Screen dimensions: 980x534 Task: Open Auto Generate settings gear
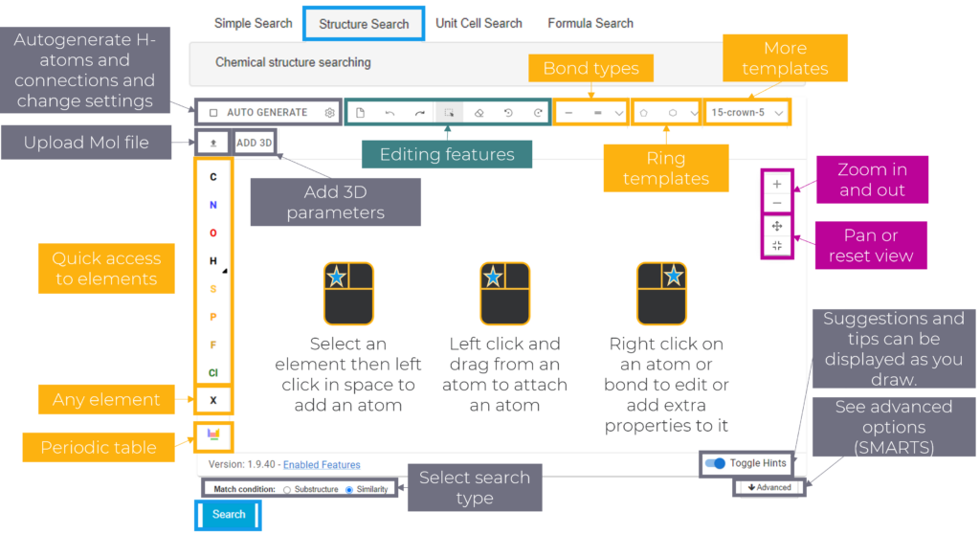329,113
